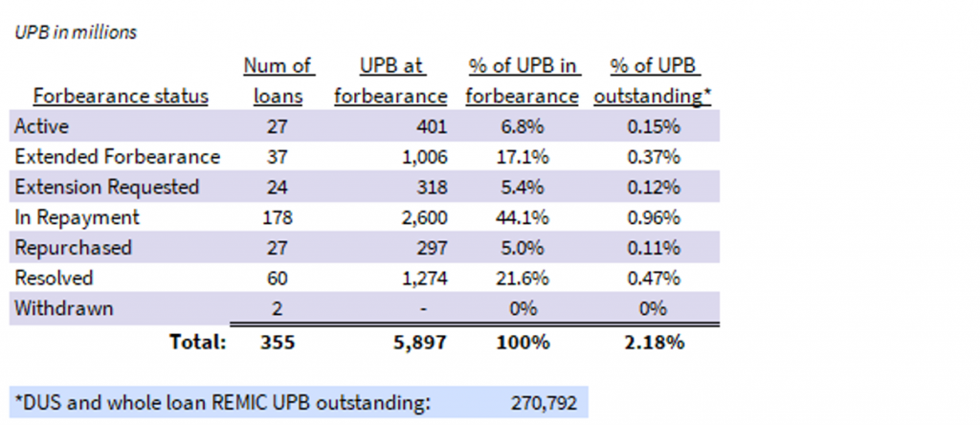
Task: Select the 'Extension Requested' row label
Action: (x=106, y=187)
